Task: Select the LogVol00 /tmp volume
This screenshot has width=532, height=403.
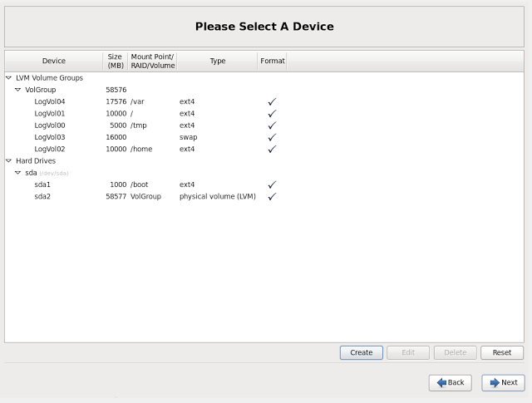Action: pyautogui.click(x=50, y=125)
